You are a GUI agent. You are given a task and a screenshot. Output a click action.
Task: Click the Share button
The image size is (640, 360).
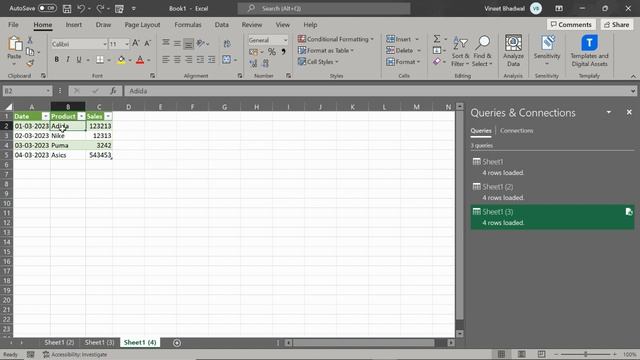pos(617,25)
